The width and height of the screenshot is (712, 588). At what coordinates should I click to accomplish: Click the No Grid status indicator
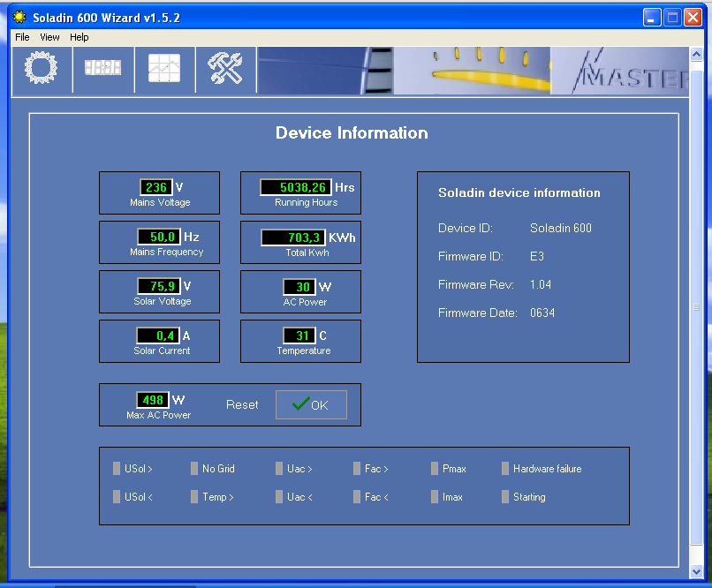point(194,469)
